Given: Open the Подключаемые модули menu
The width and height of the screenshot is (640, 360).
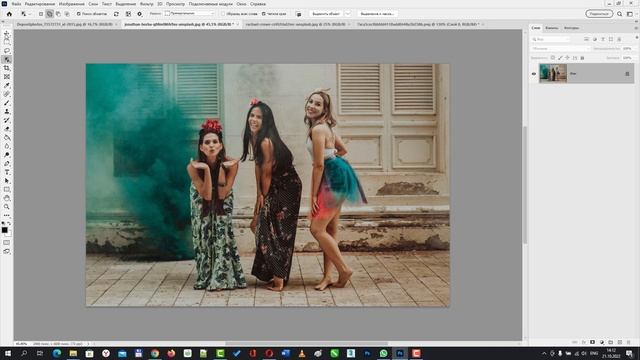Looking at the screenshot, I should click(x=211, y=4).
